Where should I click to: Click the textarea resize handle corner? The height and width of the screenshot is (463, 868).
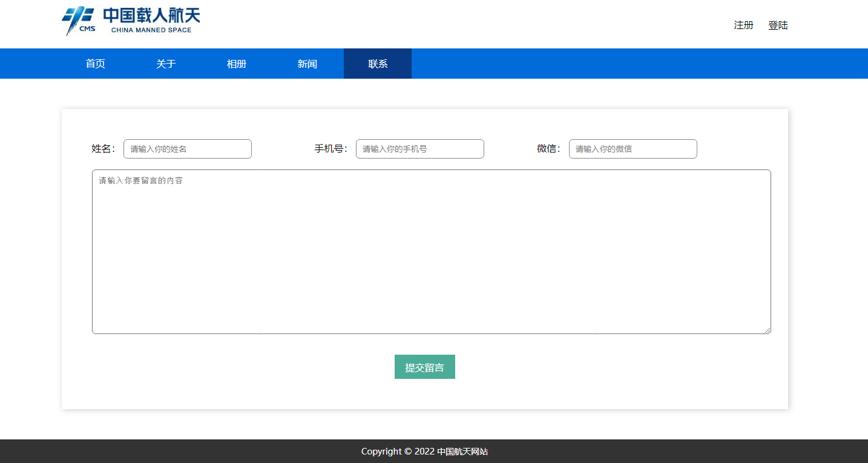(x=768, y=330)
